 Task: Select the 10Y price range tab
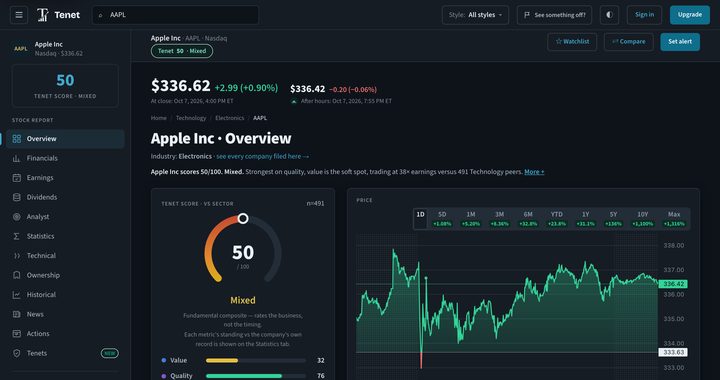(643, 218)
